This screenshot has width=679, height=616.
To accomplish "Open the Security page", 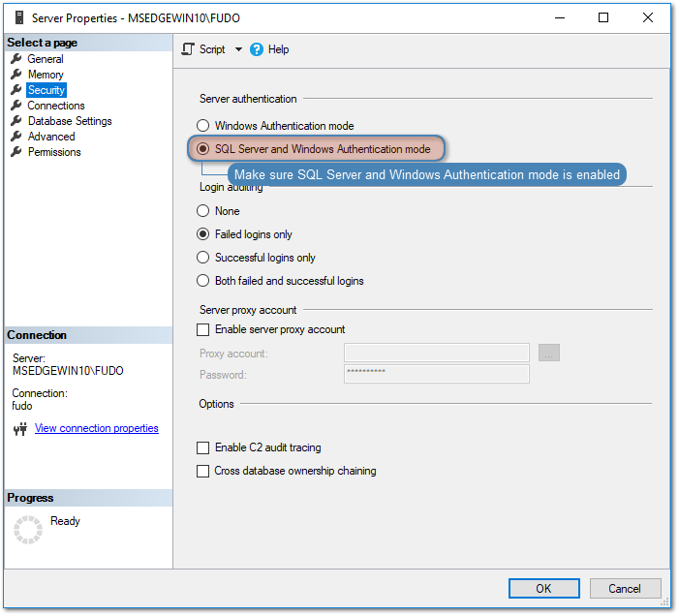I will point(46,90).
